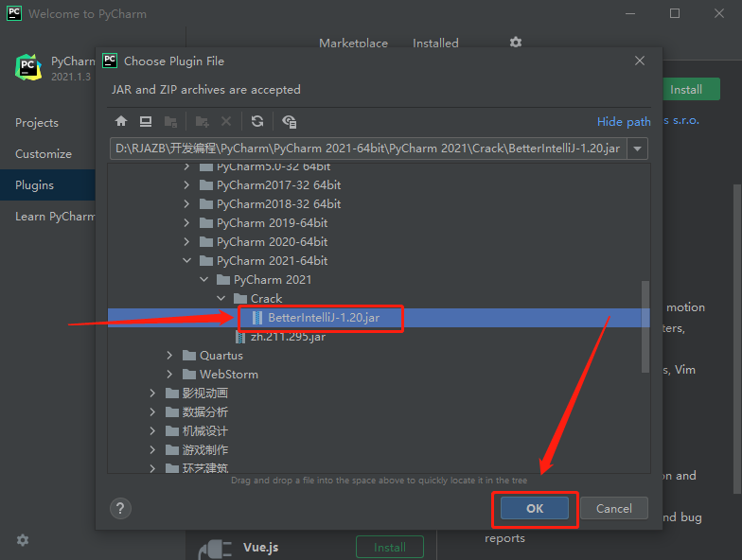
Task: Click the Project directory toolbar icon
Action: tap(170, 121)
